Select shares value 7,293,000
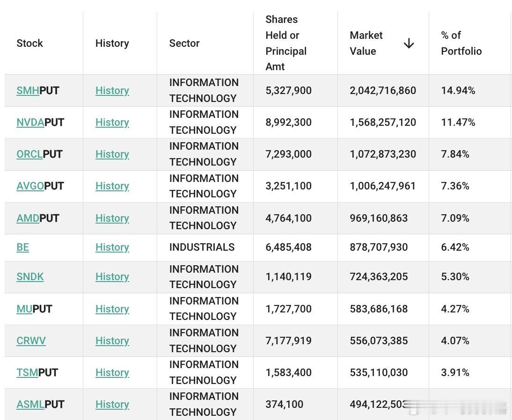Viewport: 512px width, 420px height. (x=289, y=154)
